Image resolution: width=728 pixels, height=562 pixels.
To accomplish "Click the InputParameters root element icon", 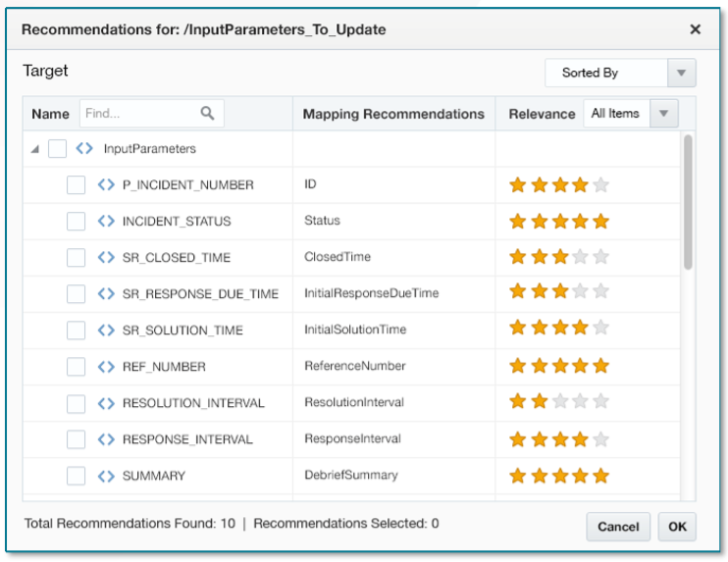I will 85,149.
